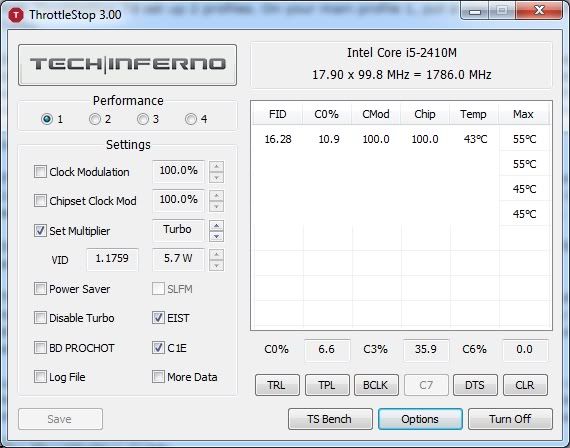570x448 pixels.
Task: Click the C0% column header
Action: (x=327, y=114)
